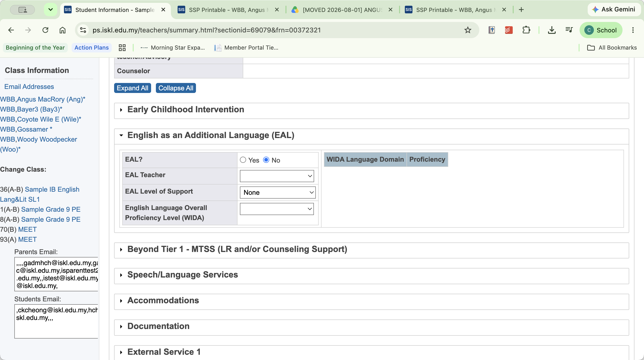644x360 pixels.
Task: Open English Language Overall Proficiency Level dropdown
Action: [x=277, y=209]
